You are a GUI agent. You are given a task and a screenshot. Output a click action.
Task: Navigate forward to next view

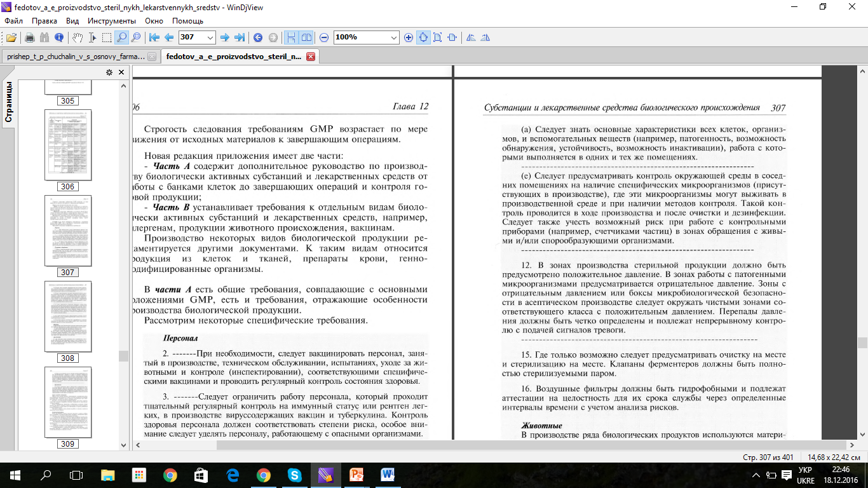[273, 37]
